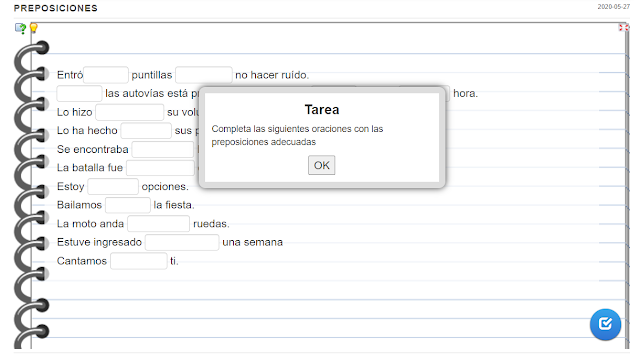
Task: Click the blank after 'Entró'
Action: click(x=106, y=75)
